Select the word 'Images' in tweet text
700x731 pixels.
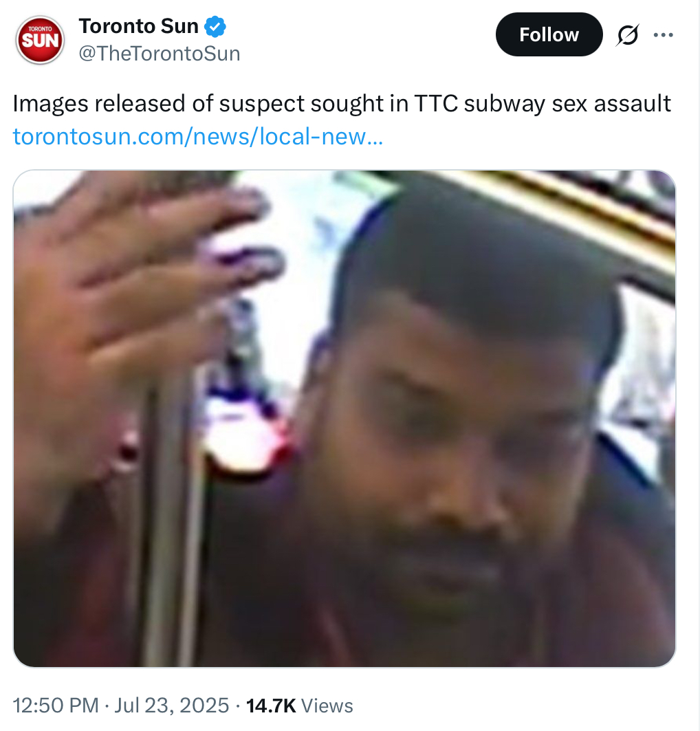50,104
